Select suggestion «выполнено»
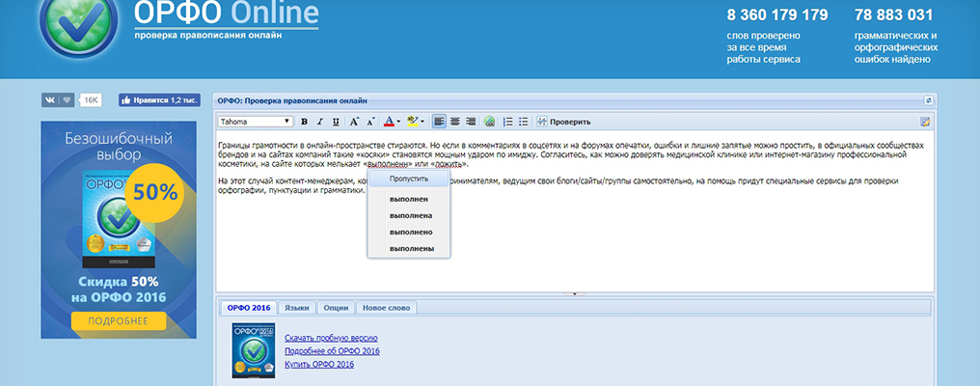The height and width of the screenshot is (386, 980). tap(411, 233)
